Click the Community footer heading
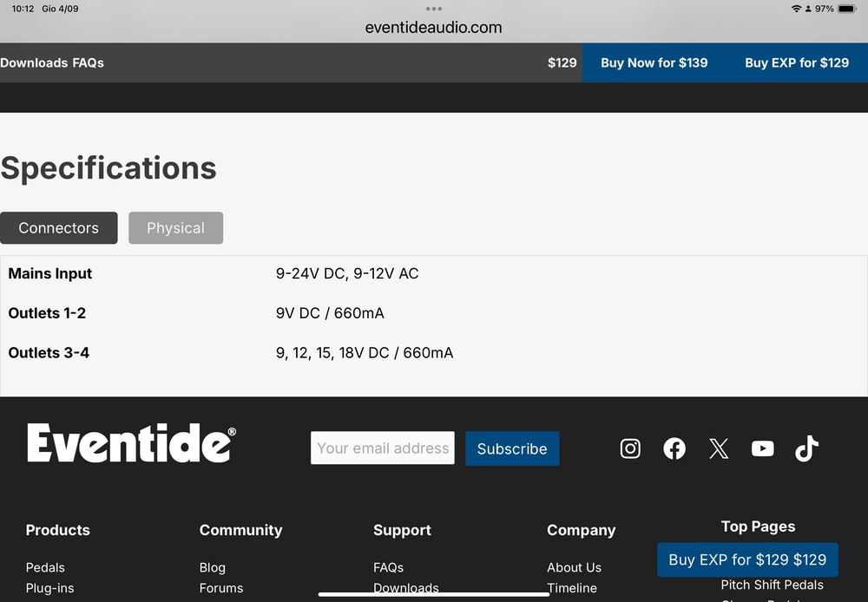The width and height of the screenshot is (868, 602). 240,530
